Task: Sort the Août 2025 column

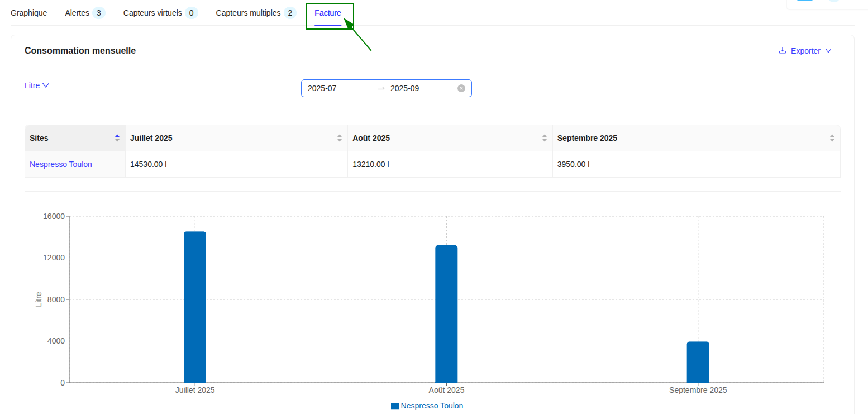Action: pos(544,137)
